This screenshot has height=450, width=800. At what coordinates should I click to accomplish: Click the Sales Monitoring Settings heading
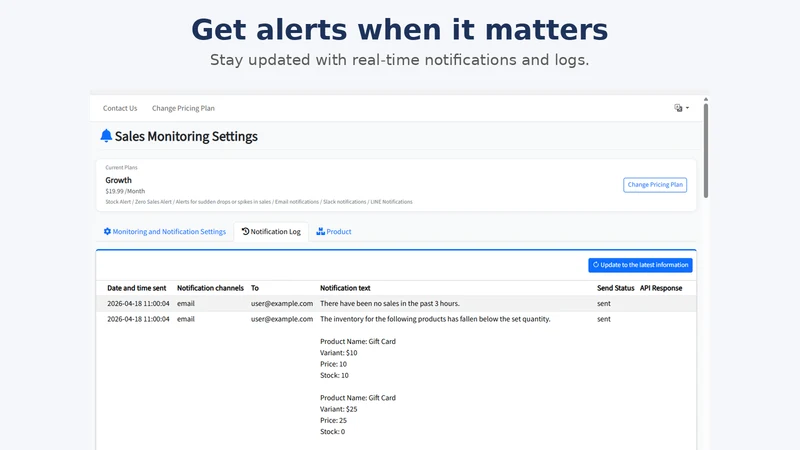[186, 136]
